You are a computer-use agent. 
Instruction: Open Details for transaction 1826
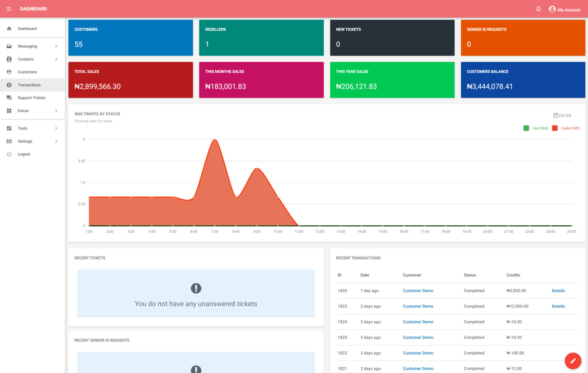558,291
